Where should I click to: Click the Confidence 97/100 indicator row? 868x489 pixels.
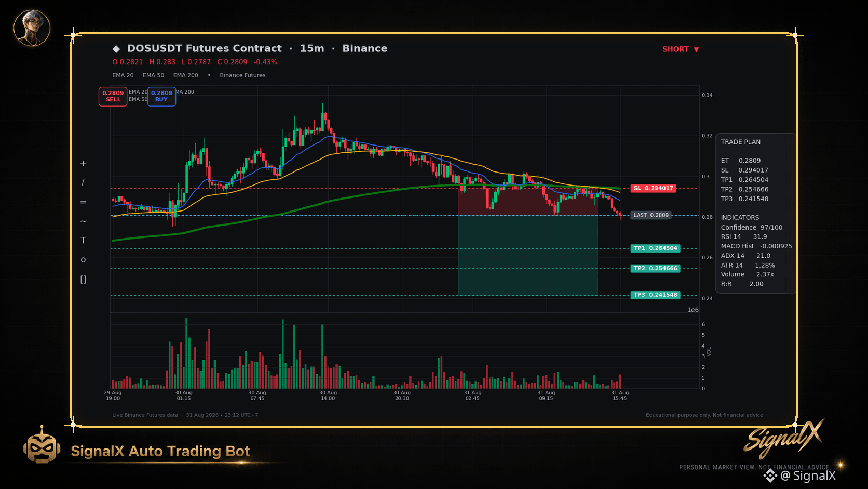[752, 228]
